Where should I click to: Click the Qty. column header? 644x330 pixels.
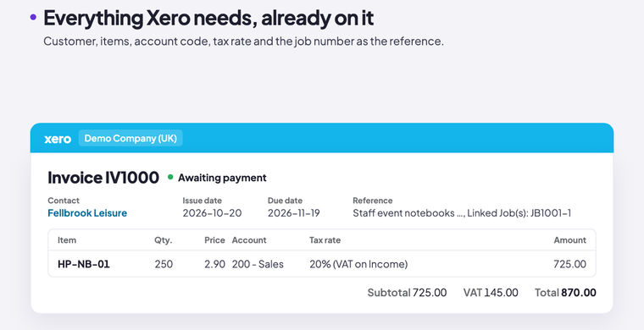[x=164, y=240]
